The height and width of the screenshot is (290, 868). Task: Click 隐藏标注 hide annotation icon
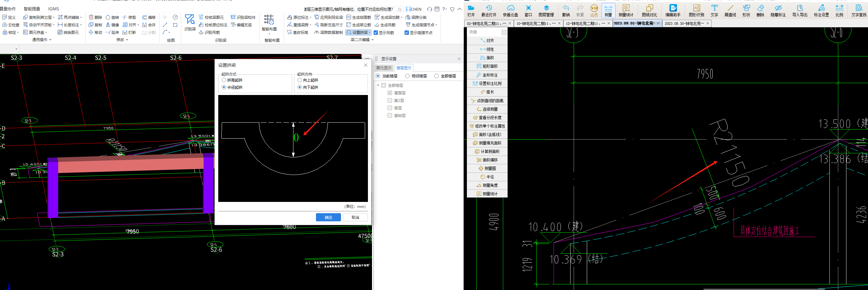tap(778, 11)
